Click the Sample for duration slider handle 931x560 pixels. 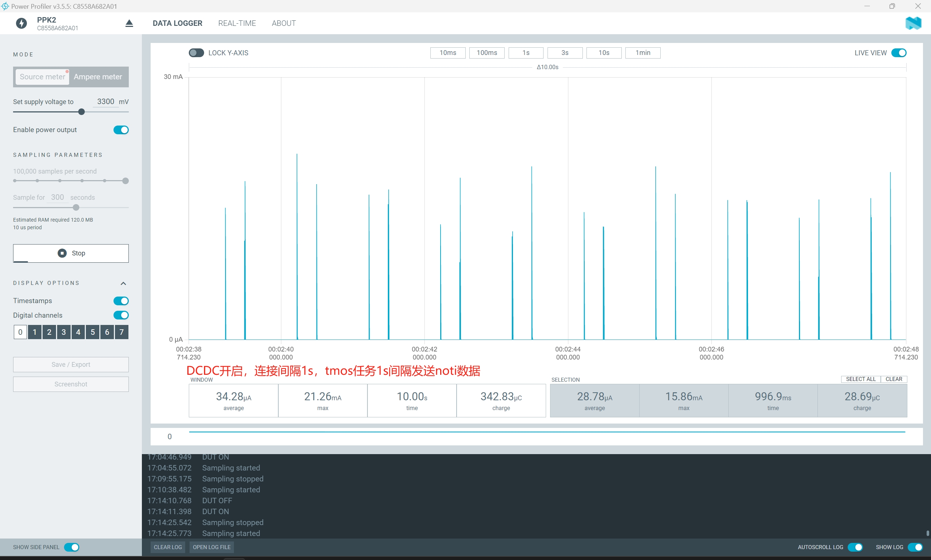[76, 207]
